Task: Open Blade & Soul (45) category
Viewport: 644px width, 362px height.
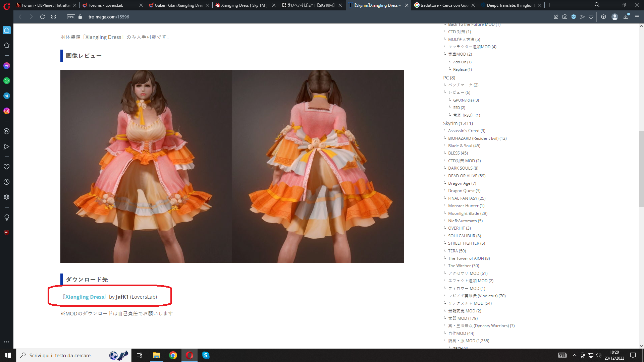Action: 464,146
